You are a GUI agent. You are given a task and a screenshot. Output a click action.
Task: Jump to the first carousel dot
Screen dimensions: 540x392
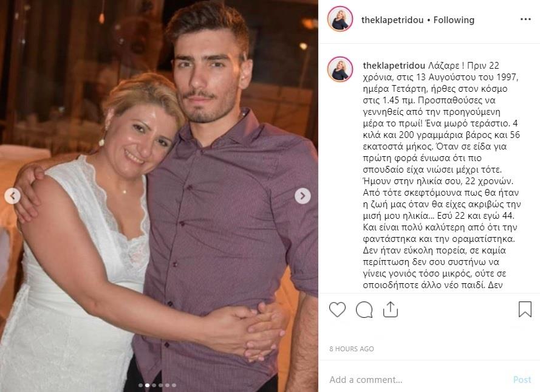pyautogui.click(x=140, y=385)
